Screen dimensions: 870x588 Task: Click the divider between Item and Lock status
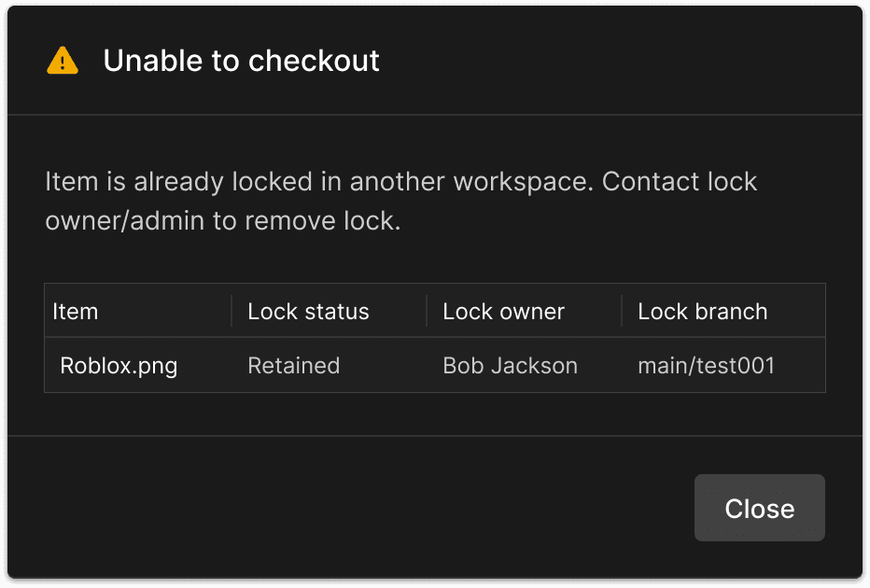[232, 312]
